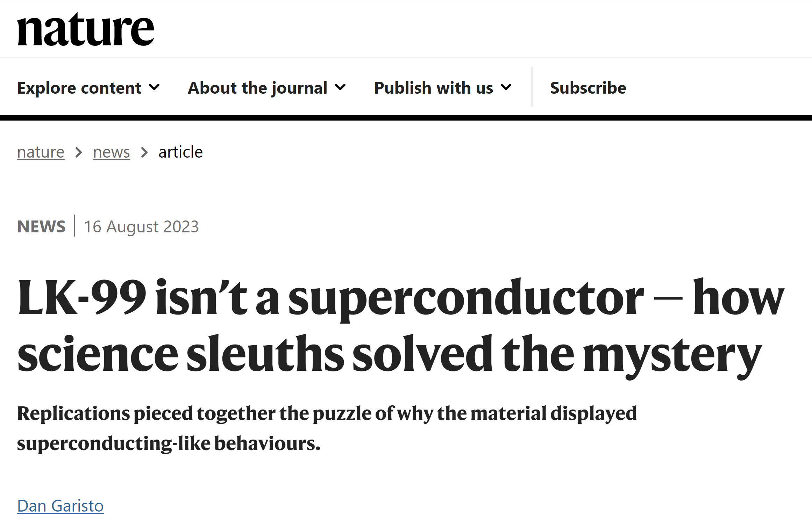Open the Publish with us menu label
Image resolution: width=812 pixels, height=521 pixels.
(434, 88)
